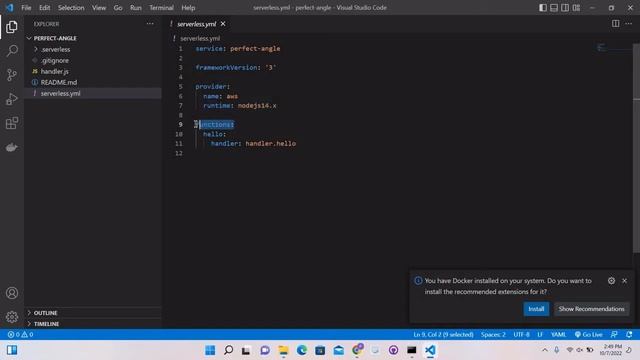Select the serverless.yml editor tab
The width and height of the screenshot is (640, 360).
[x=196, y=24]
